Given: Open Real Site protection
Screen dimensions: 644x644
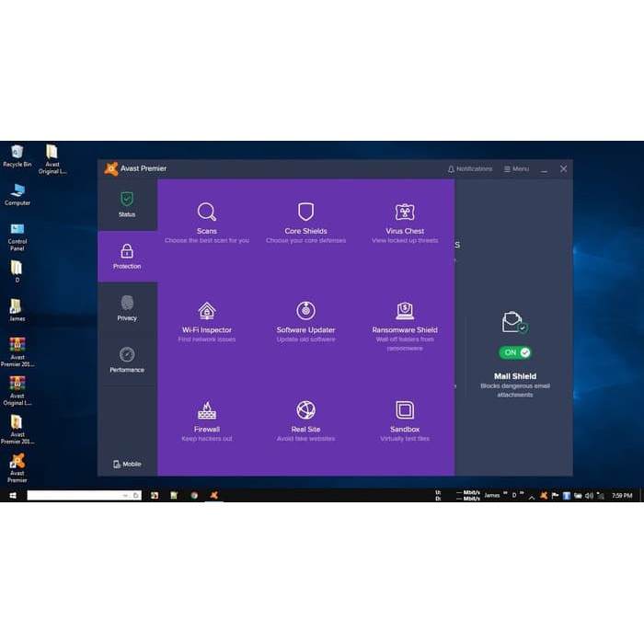Looking at the screenshot, I should [305, 421].
